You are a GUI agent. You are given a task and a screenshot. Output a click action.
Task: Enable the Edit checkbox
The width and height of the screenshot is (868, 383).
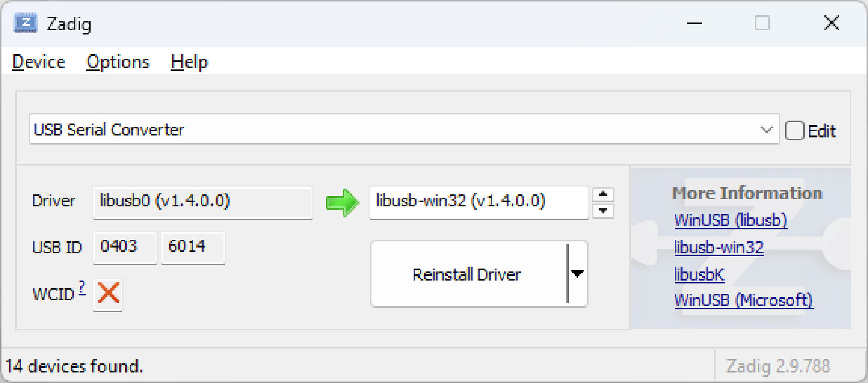(x=794, y=131)
